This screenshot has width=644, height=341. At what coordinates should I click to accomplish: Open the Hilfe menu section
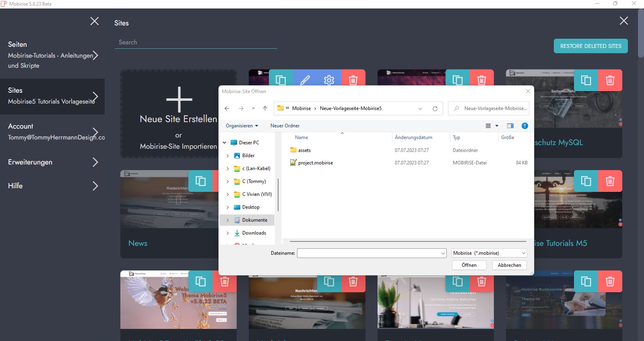(x=52, y=186)
